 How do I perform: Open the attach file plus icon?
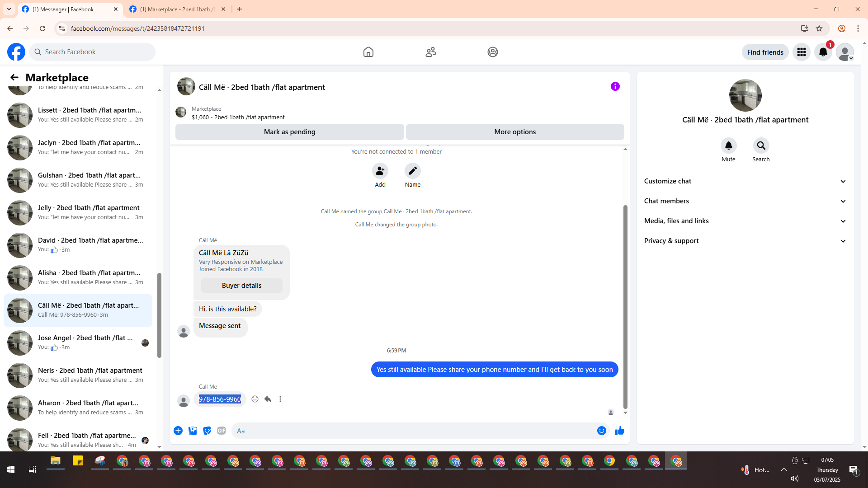(x=178, y=431)
